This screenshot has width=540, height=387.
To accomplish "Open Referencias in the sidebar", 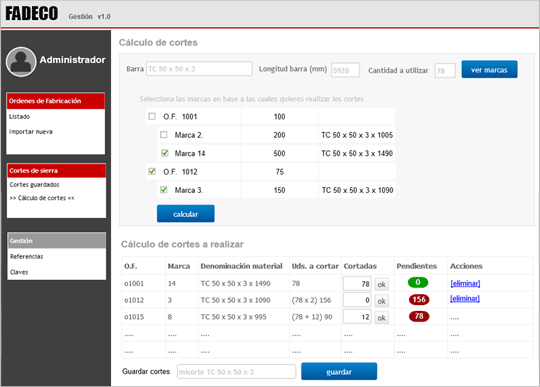I will [27, 257].
